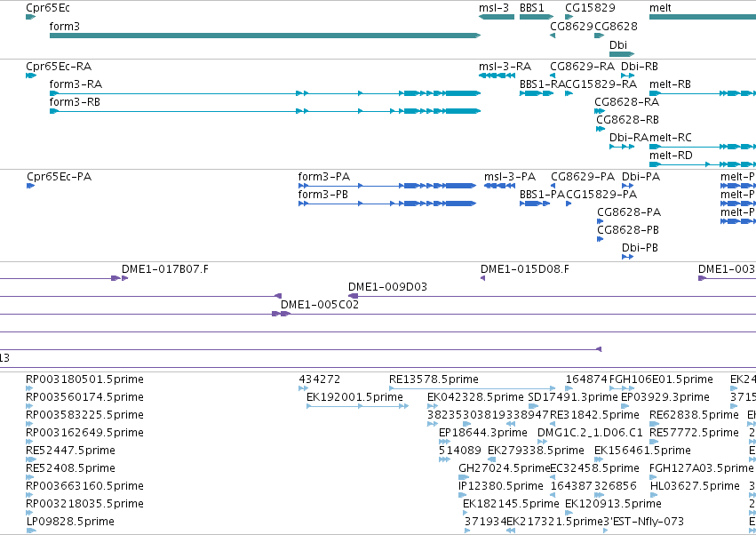Select the form3-RA transcript
Image resolution: width=756 pixels, height=535 pixels.
coord(266,93)
